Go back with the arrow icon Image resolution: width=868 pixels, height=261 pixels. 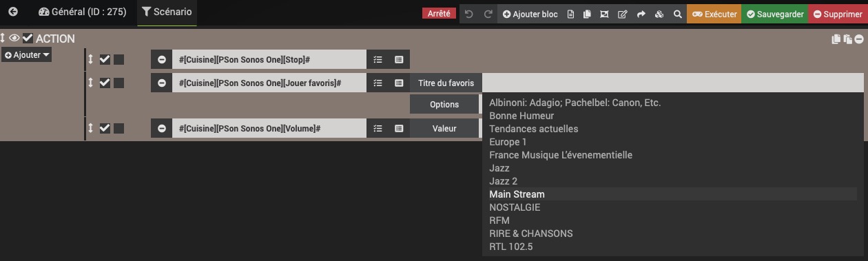12,12
